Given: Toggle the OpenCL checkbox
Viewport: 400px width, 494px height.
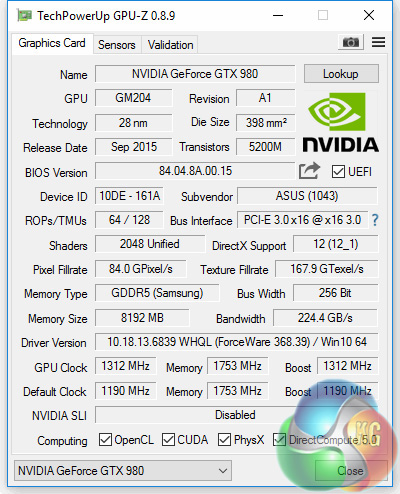Looking at the screenshot, I should (105, 440).
